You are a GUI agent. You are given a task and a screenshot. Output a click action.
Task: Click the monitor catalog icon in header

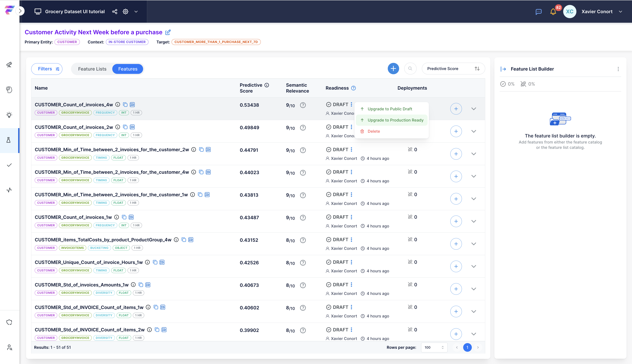pyautogui.click(x=38, y=12)
